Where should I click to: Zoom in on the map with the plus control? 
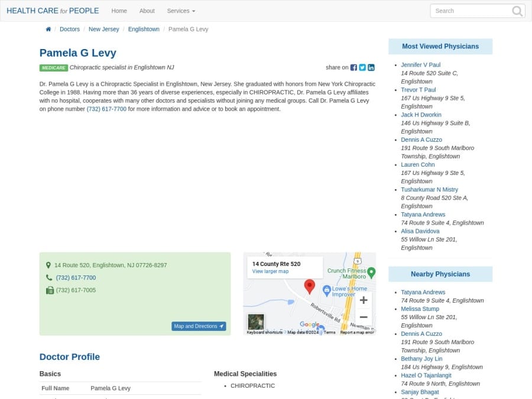click(x=364, y=300)
